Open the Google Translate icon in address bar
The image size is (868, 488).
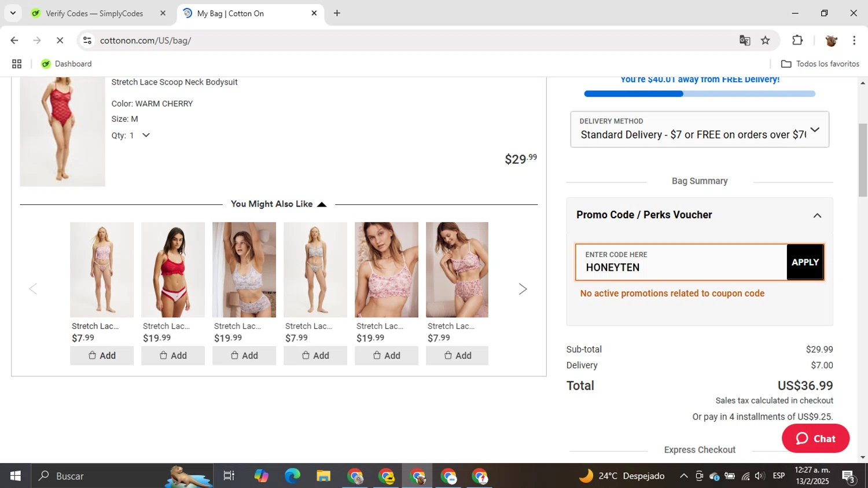(x=745, y=41)
